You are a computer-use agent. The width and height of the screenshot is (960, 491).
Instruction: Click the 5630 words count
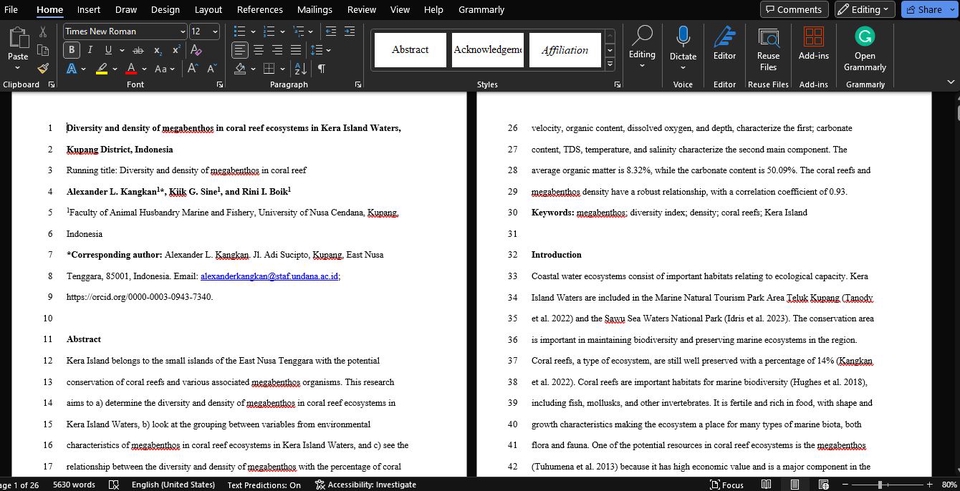pos(74,485)
